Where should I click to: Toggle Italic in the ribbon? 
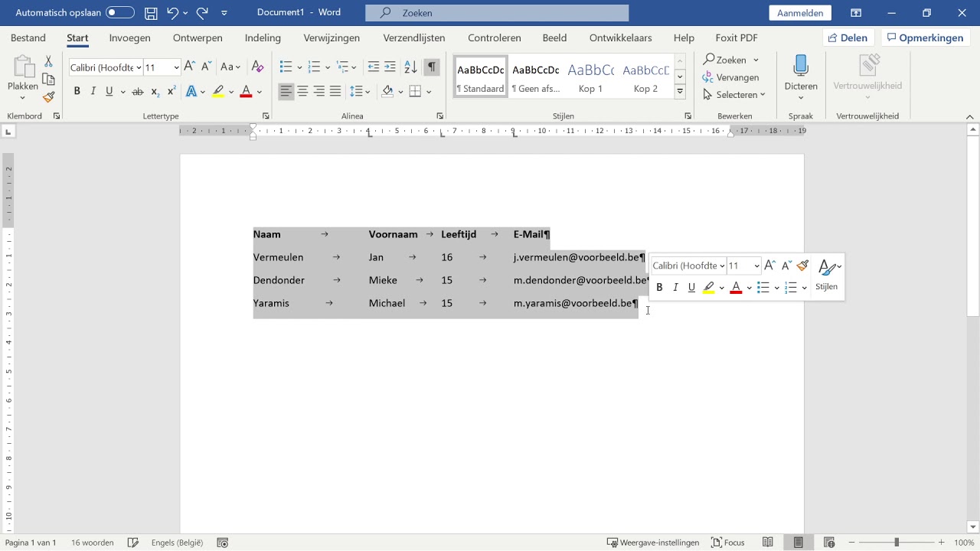point(93,92)
